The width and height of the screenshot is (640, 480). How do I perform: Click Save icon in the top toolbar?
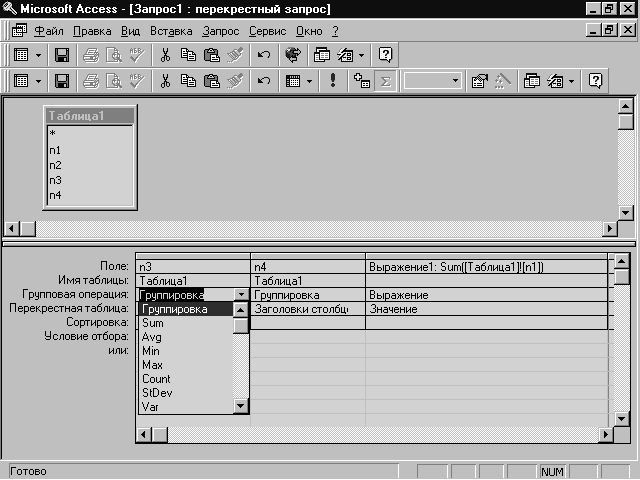(62, 55)
